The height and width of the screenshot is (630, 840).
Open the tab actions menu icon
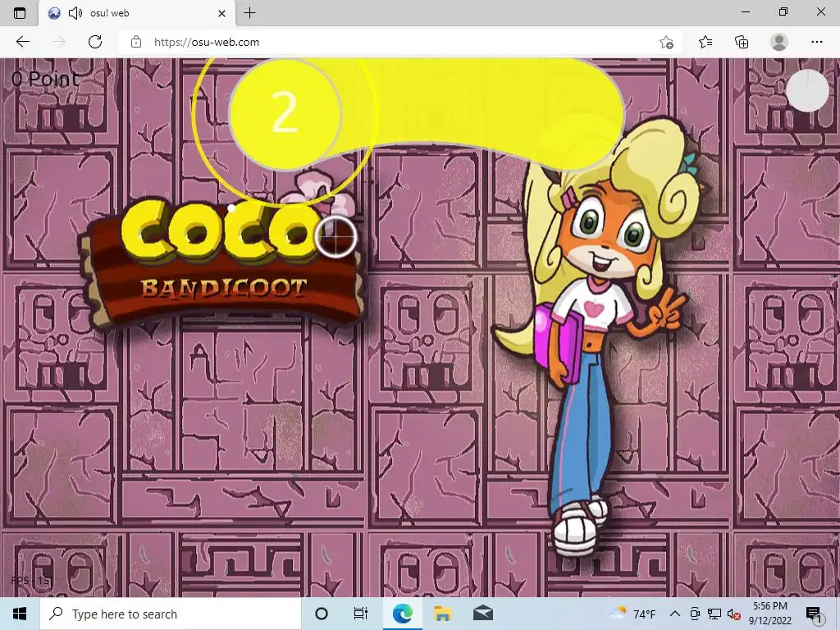point(20,13)
